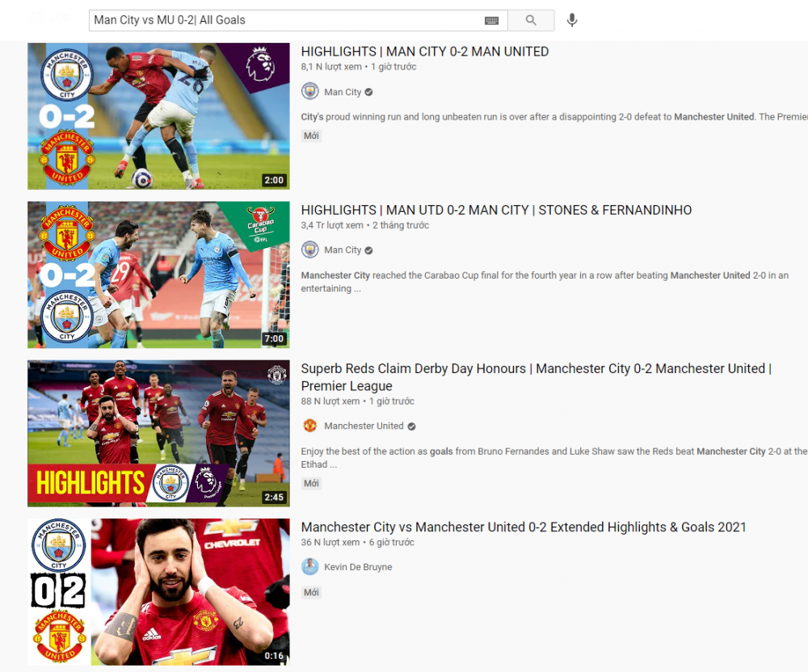Click the search magnifier button

[531, 20]
